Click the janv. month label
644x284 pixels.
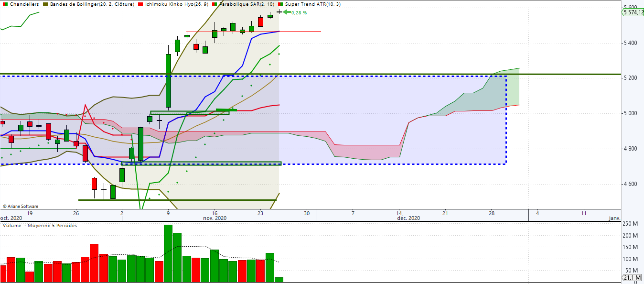614,218
